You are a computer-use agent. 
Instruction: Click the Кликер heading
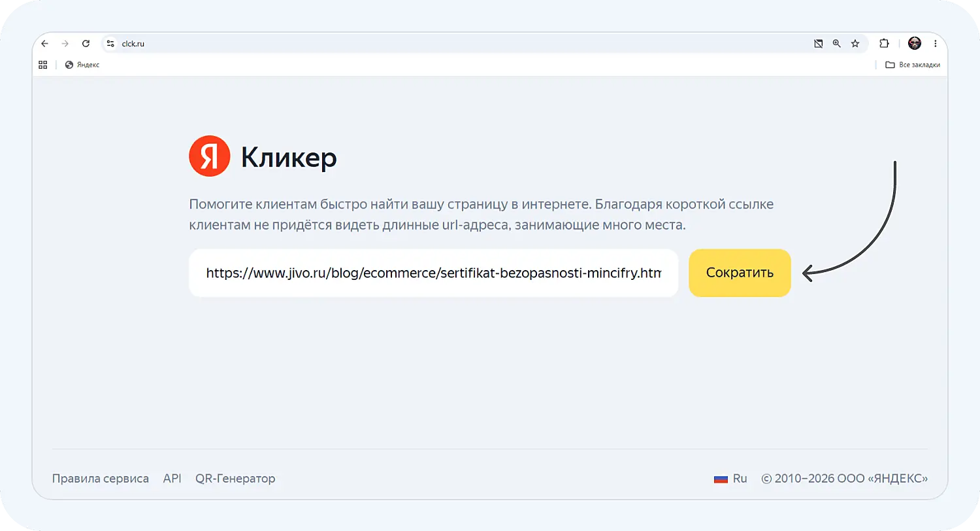point(289,157)
